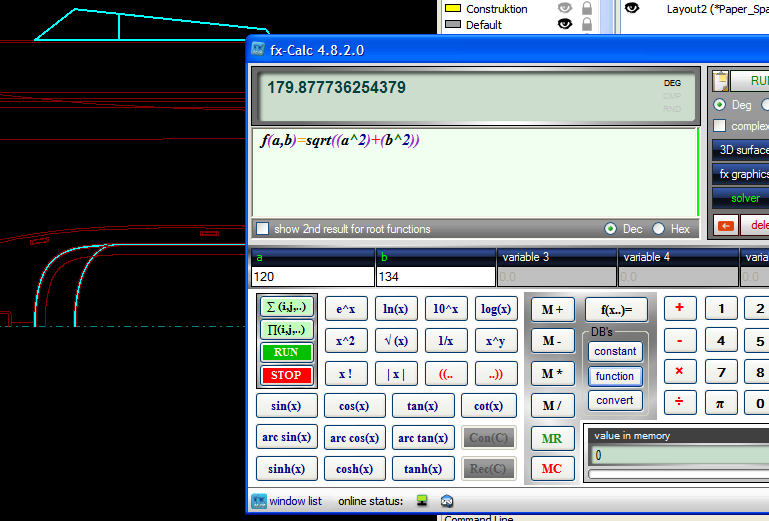
Task: Click the yellow Construktion layer color swatch
Action: click(x=452, y=8)
